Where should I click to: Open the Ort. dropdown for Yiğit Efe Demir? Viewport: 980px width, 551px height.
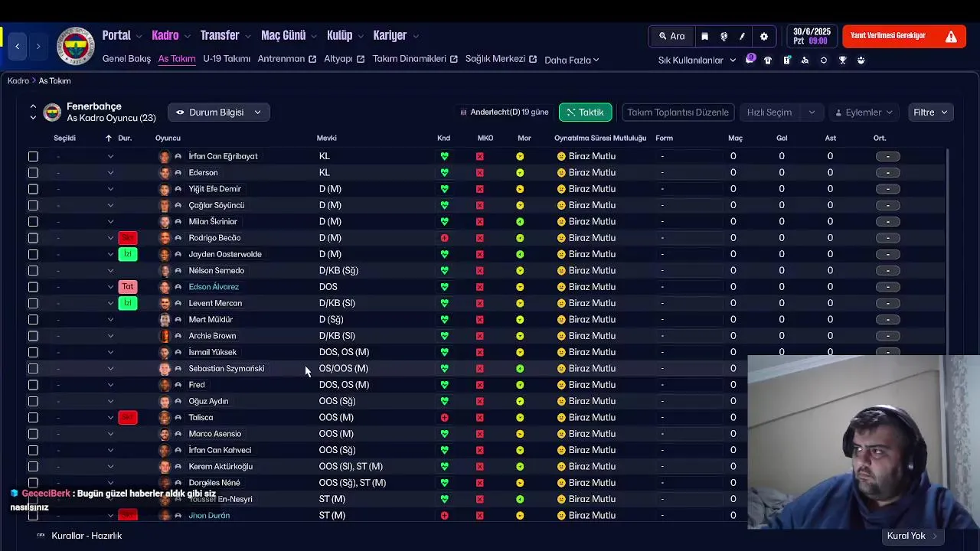coord(887,189)
